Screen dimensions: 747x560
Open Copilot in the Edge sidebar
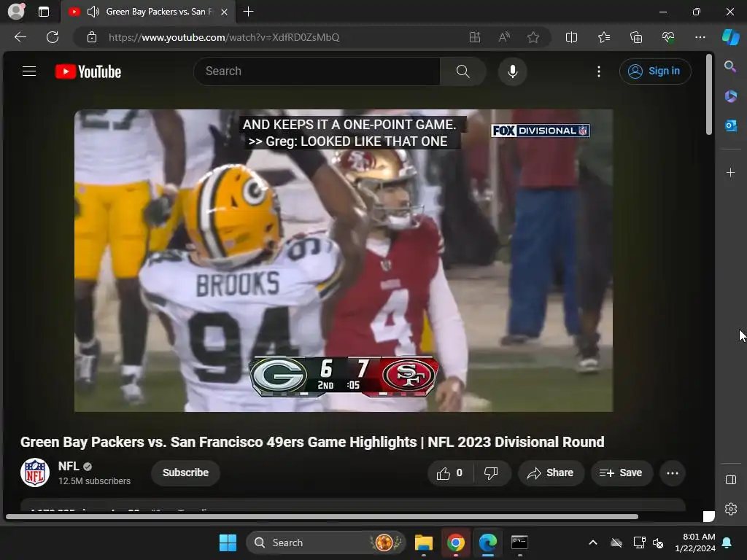tap(731, 37)
